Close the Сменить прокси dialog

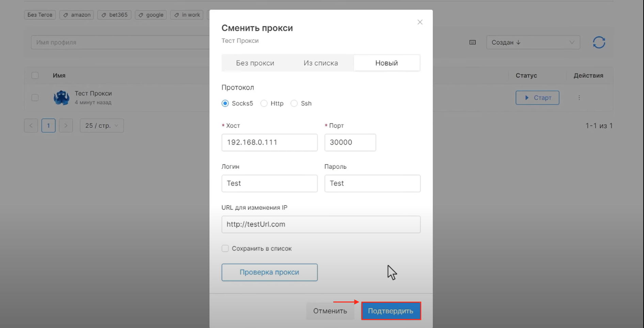coord(420,22)
